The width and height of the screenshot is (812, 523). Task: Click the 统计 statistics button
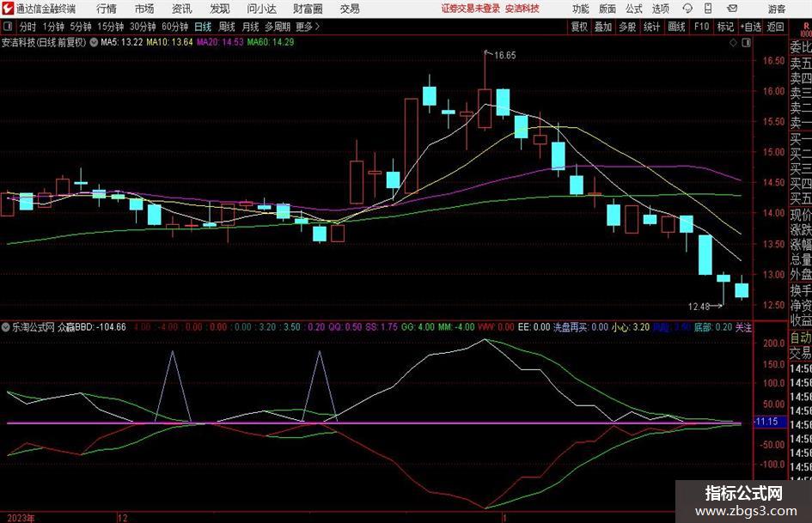tap(652, 27)
